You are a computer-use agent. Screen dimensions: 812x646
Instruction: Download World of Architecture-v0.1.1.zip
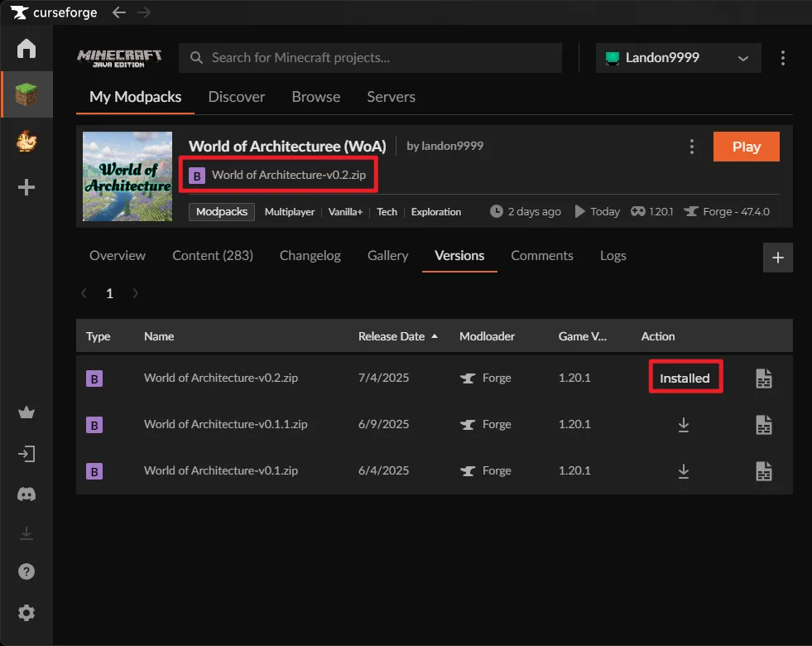click(684, 425)
